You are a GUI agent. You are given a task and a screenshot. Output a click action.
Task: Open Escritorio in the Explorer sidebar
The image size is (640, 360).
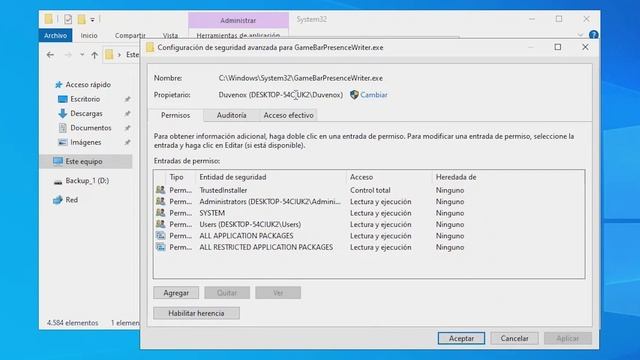pyautogui.click(x=85, y=99)
